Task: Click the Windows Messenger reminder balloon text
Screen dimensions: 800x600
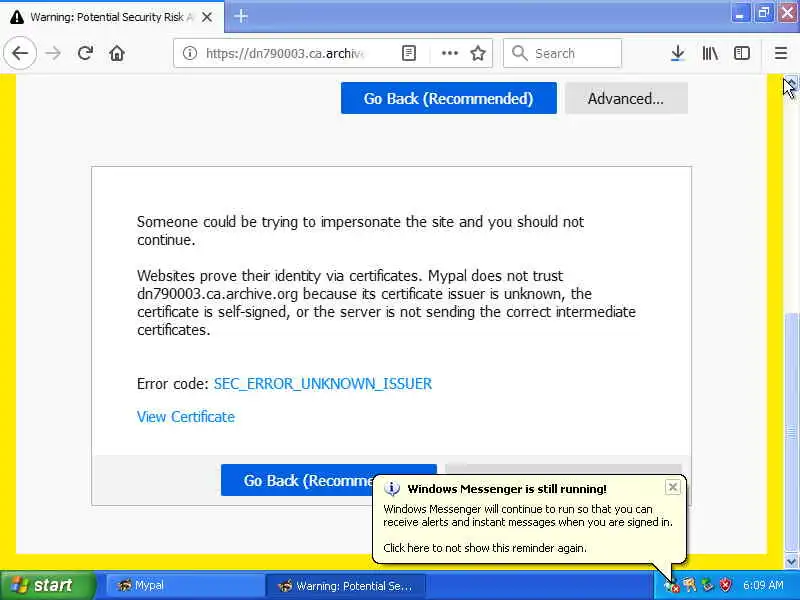Action: coord(485,548)
